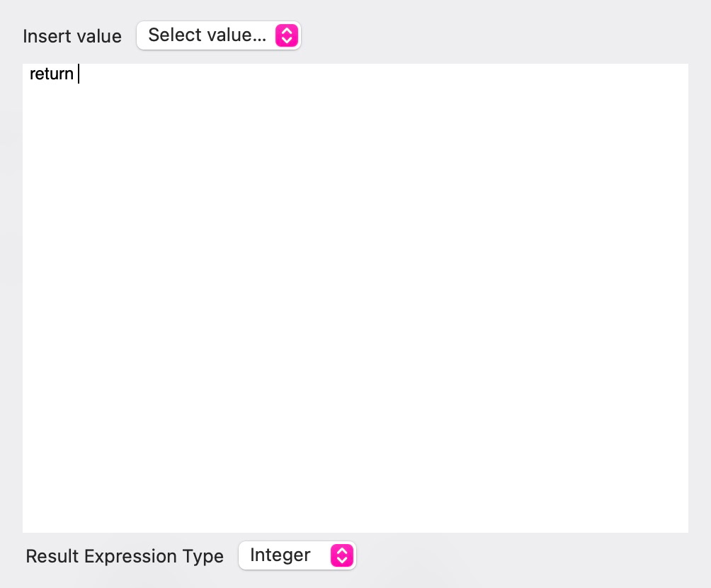711x588 pixels.
Task: Click the up arrow on the Insert value chevron
Action: click(286, 30)
